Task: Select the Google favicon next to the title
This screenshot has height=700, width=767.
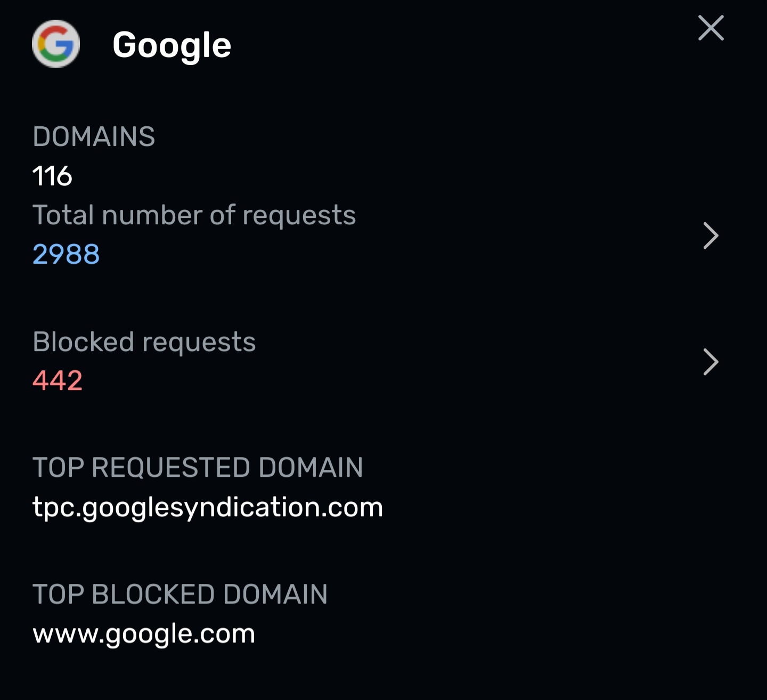Action: pos(56,45)
